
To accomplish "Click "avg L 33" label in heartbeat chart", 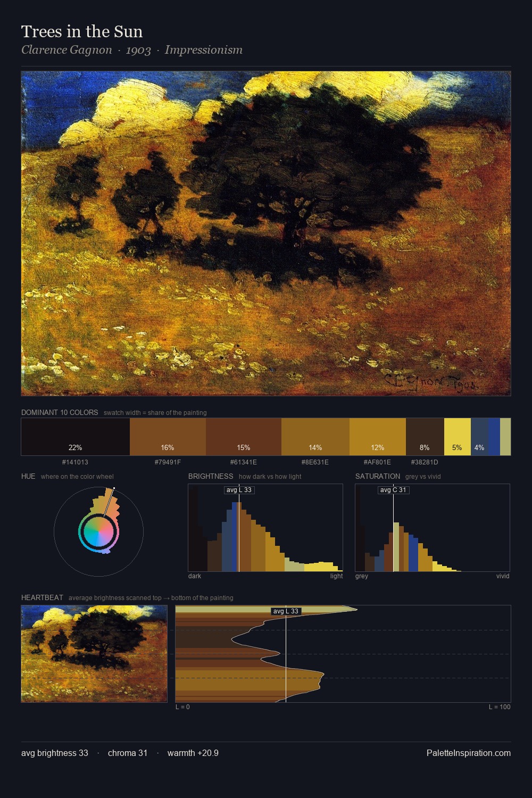I will pos(286,611).
